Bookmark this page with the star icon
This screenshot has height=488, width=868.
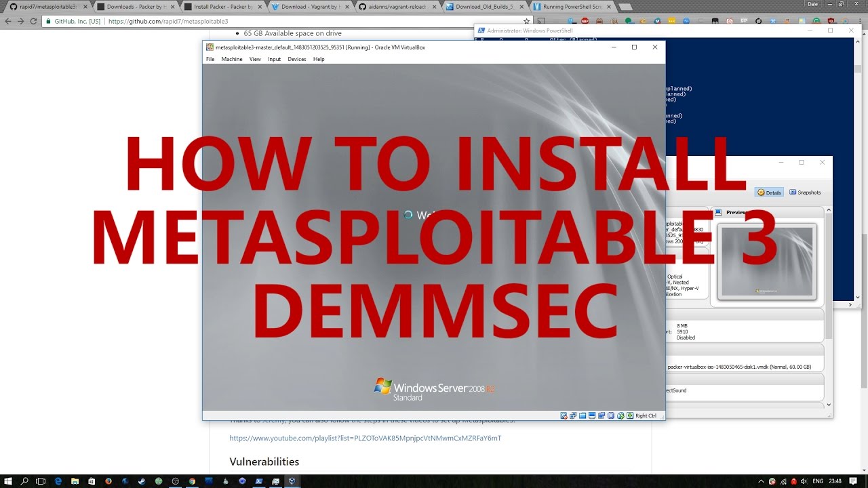526,21
